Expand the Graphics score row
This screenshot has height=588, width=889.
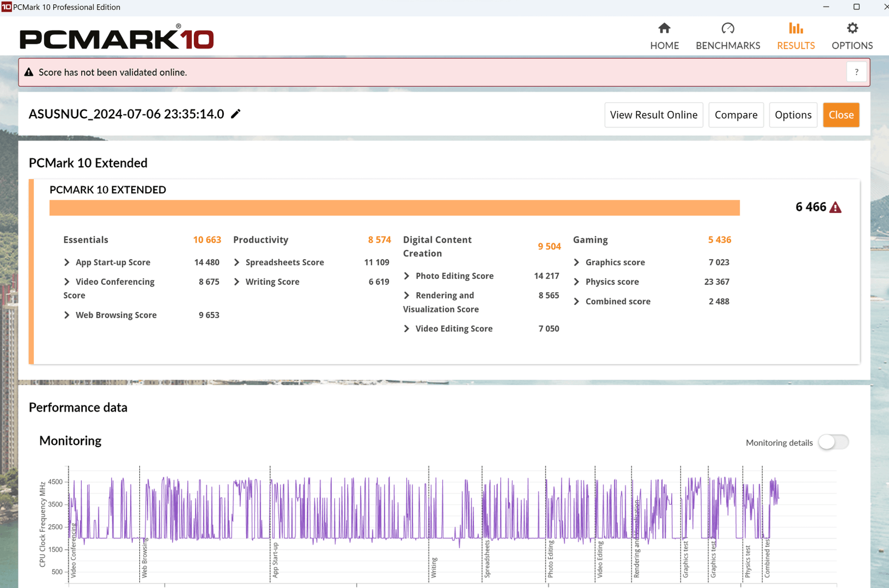click(x=577, y=263)
